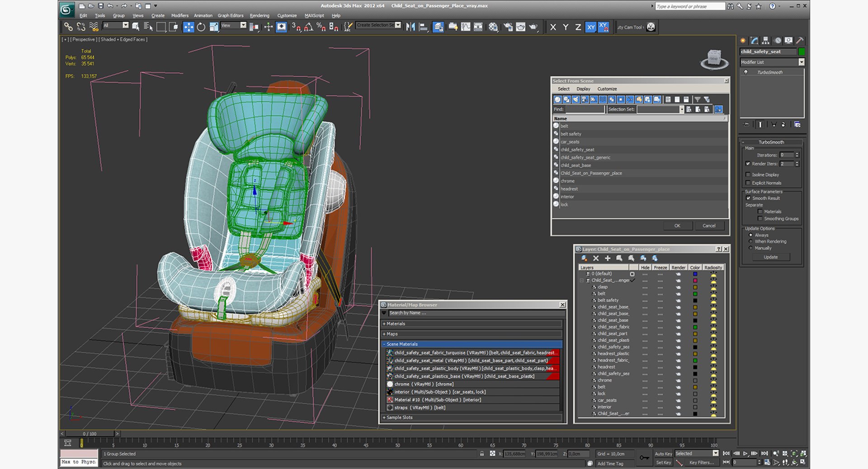Open the Create Selection Set dropdown
The height and width of the screenshot is (469, 868).
click(x=398, y=25)
